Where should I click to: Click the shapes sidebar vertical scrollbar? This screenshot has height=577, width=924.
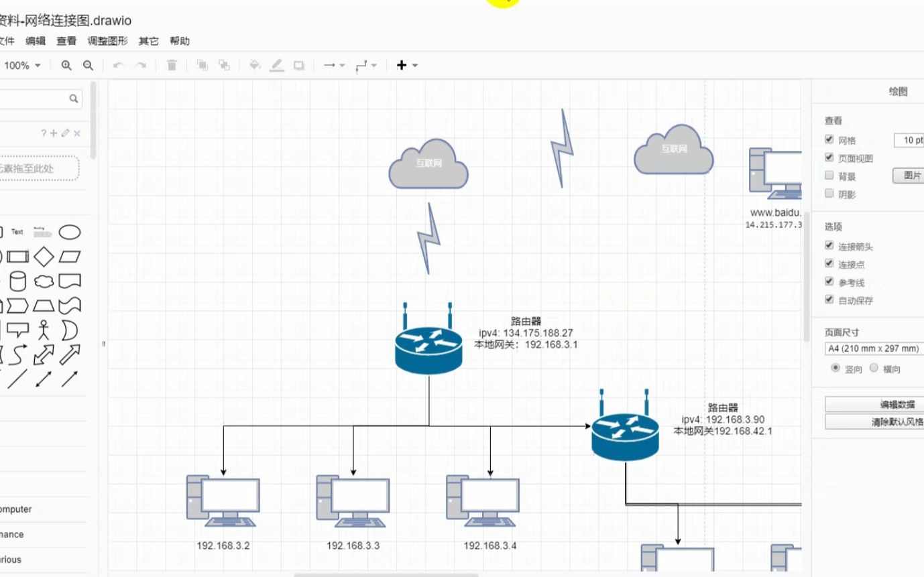[94, 121]
